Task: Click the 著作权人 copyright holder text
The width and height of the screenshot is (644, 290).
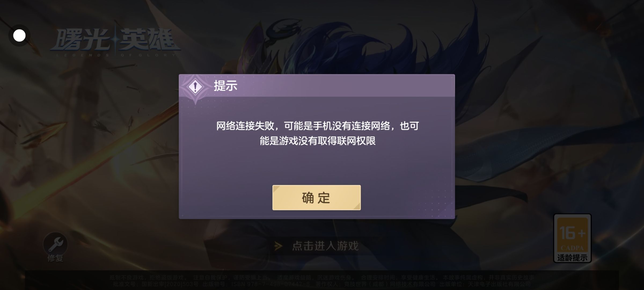Action: pyautogui.click(x=375, y=284)
